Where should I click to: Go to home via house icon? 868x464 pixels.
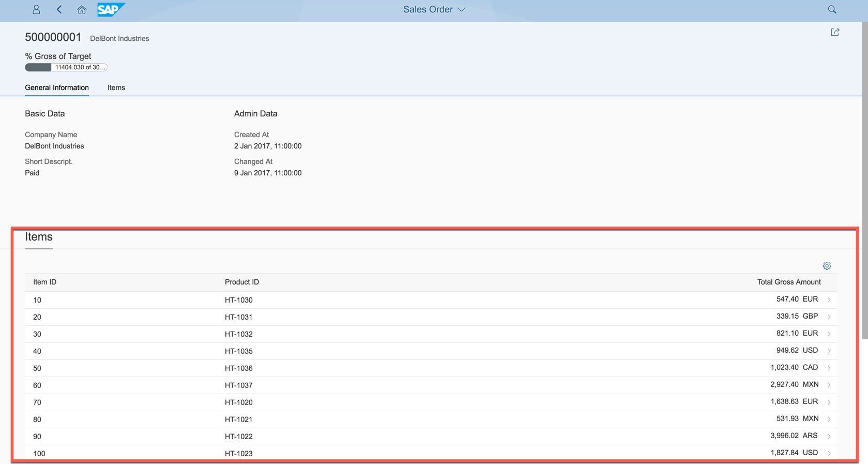[x=82, y=9]
